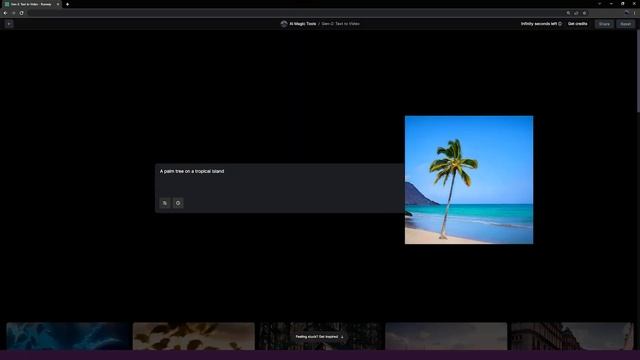Click the generated palm tree preview image

click(x=469, y=180)
